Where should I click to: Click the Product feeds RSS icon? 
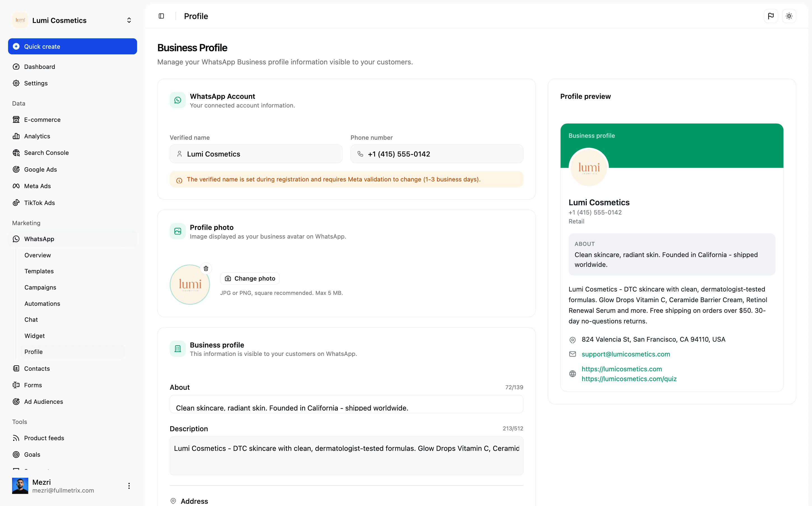point(16,438)
